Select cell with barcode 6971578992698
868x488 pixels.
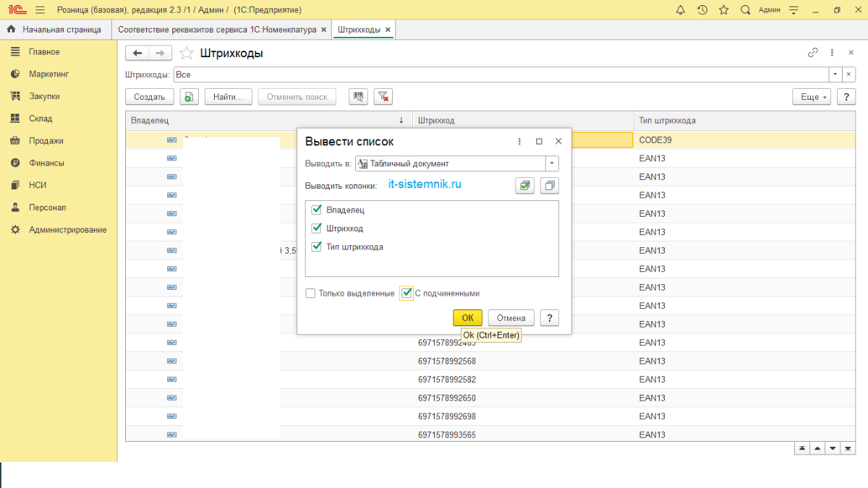coord(523,416)
